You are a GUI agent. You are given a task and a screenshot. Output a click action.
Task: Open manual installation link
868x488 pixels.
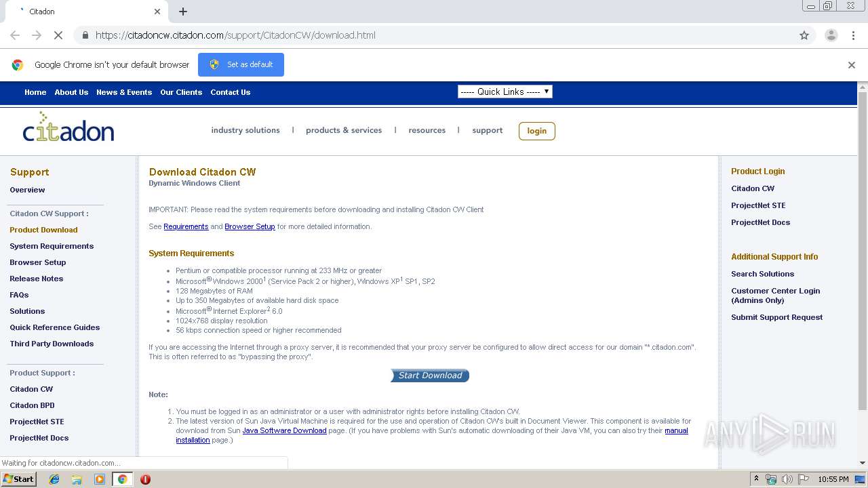[676, 430]
